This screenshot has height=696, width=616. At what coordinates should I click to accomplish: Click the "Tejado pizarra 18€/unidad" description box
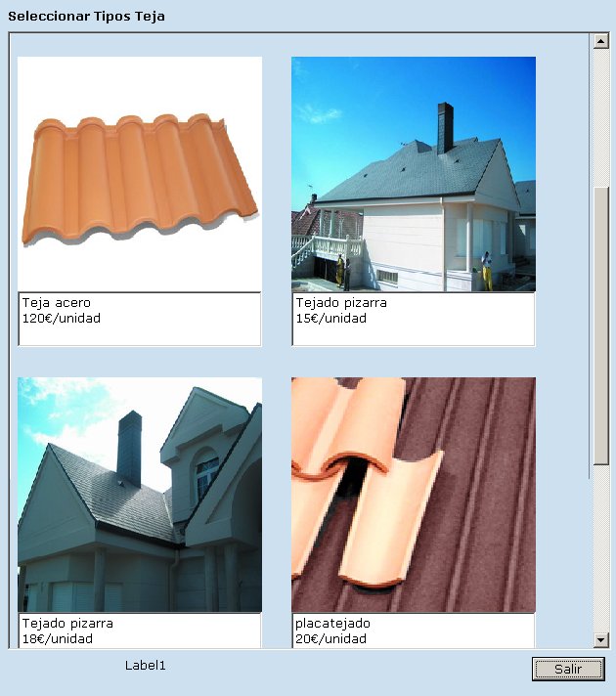pyautogui.click(x=140, y=631)
